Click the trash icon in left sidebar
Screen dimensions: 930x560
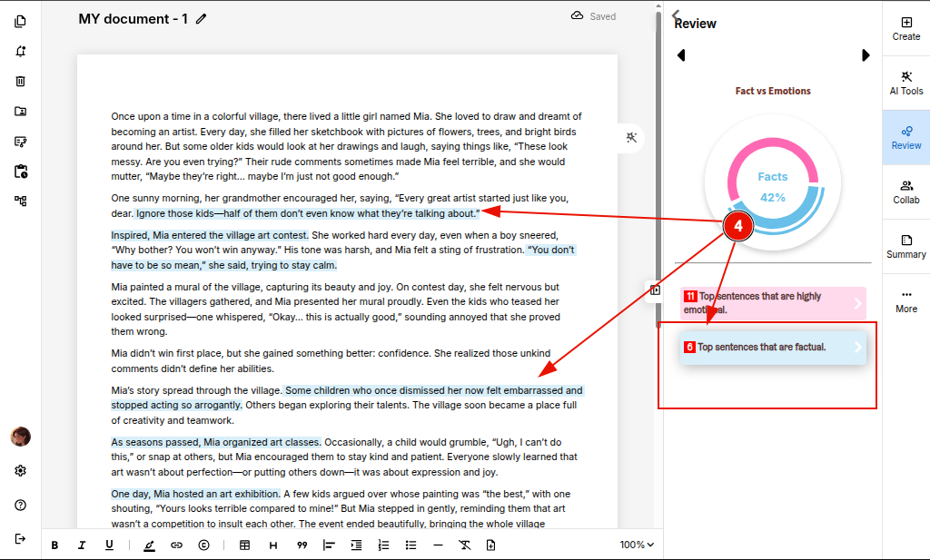click(20, 81)
